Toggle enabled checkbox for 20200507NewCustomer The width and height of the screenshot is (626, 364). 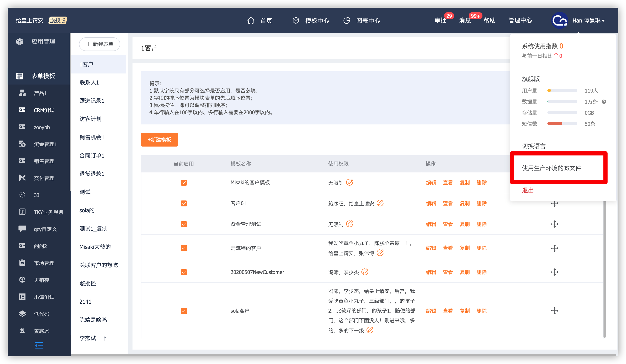(184, 272)
